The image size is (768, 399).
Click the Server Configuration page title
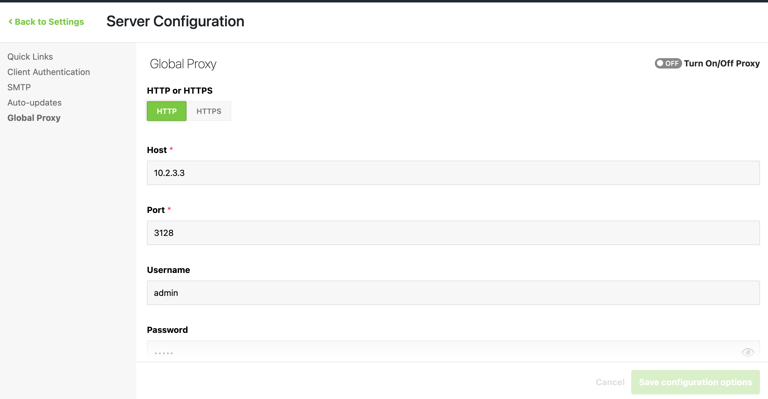point(175,21)
